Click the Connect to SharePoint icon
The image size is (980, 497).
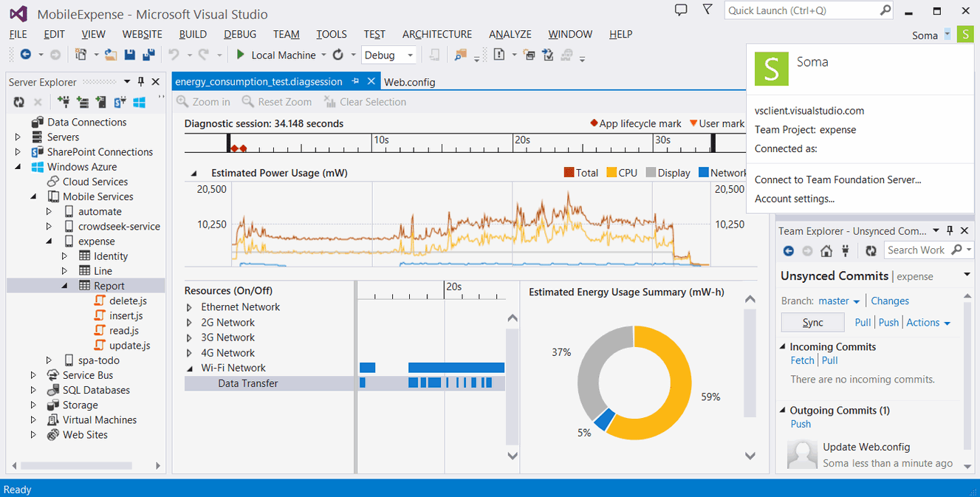tap(119, 102)
